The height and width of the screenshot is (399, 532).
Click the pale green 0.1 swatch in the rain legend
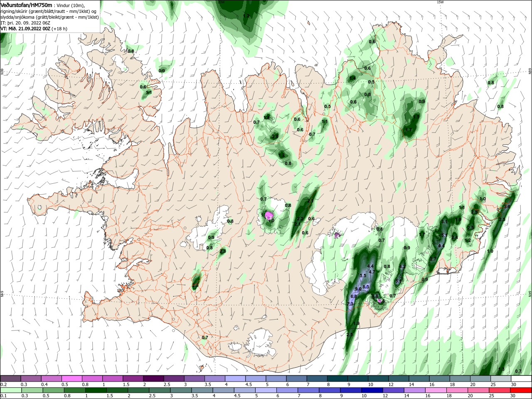[x=10, y=390]
